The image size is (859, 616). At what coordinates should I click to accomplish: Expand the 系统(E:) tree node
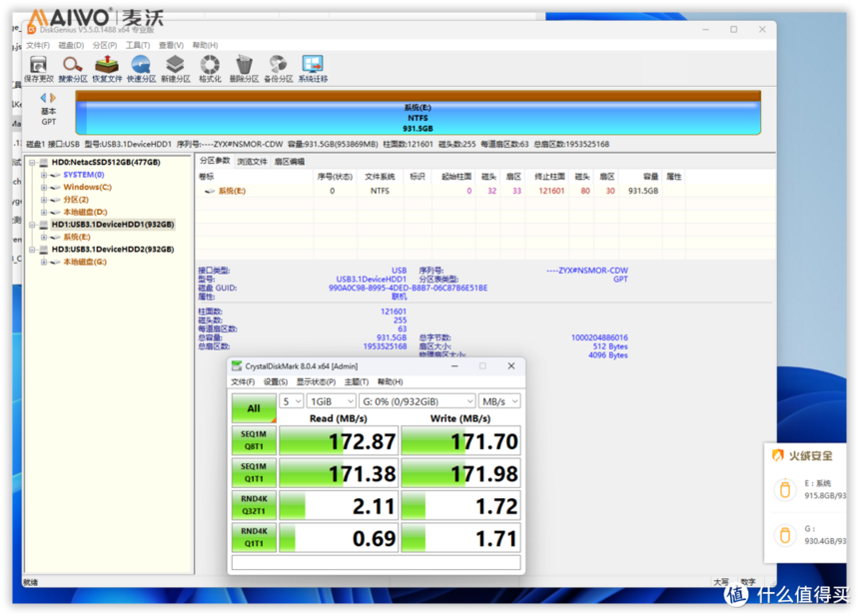click(x=44, y=237)
